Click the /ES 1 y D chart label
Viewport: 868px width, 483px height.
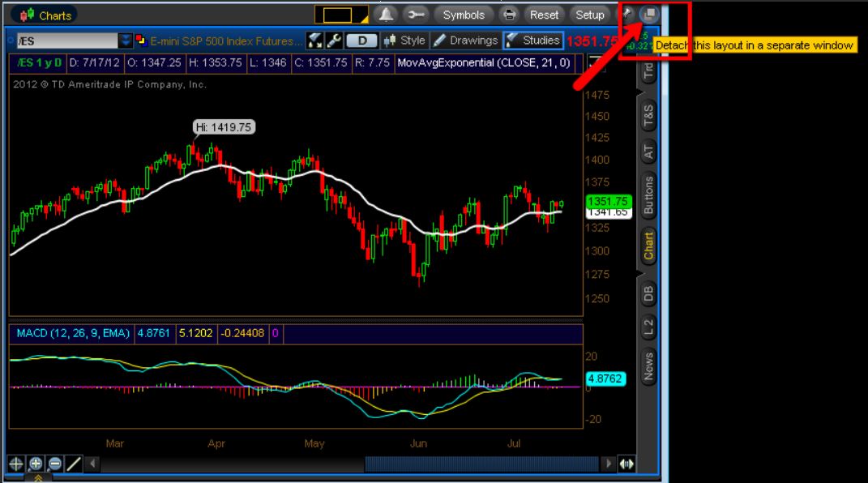(x=39, y=63)
